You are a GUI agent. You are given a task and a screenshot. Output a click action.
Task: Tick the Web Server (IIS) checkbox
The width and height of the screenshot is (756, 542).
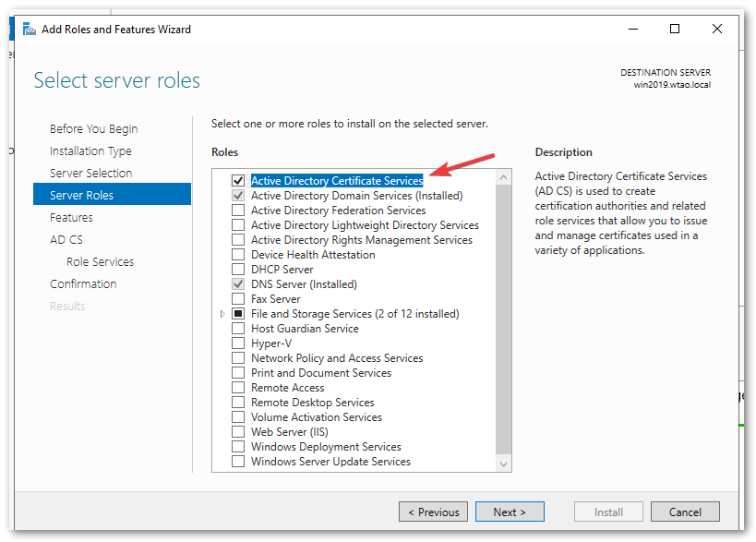click(238, 432)
